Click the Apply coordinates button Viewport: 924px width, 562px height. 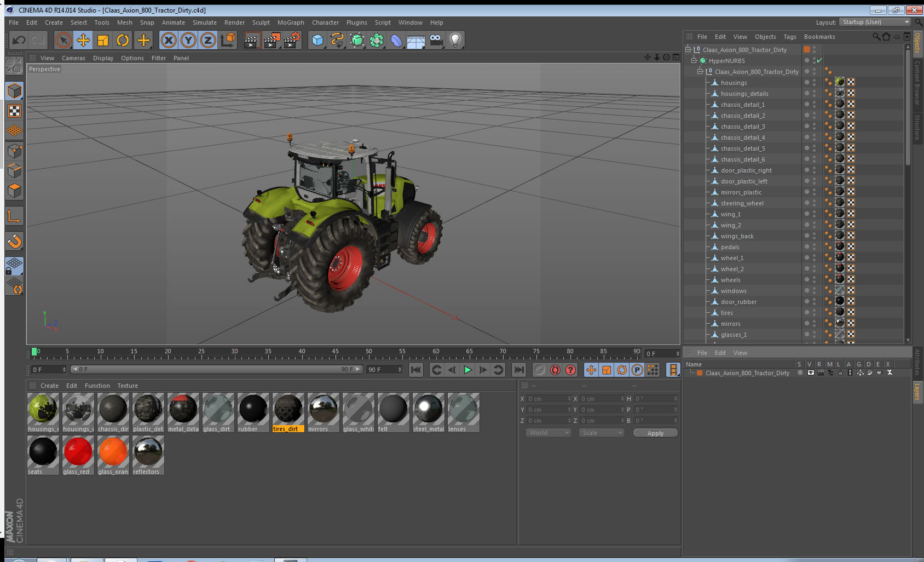click(655, 433)
